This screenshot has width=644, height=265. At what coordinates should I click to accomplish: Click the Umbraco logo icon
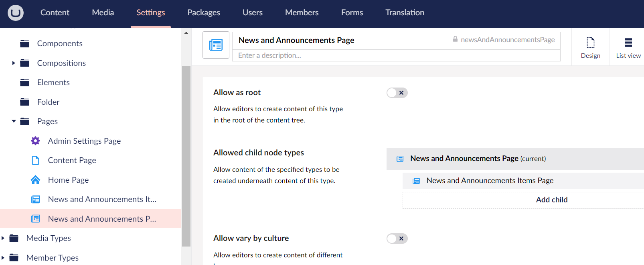pyautogui.click(x=16, y=13)
